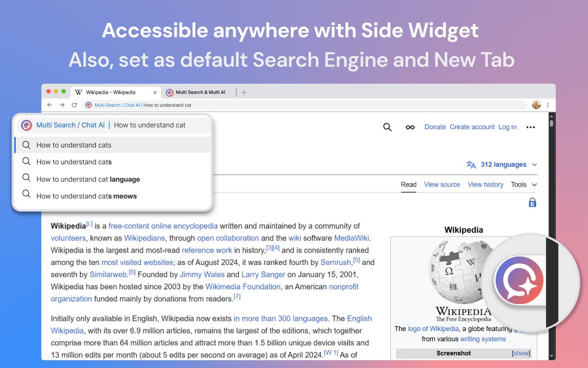
Task: Open Chrome's three-dot menu
Action: tap(548, 105)
